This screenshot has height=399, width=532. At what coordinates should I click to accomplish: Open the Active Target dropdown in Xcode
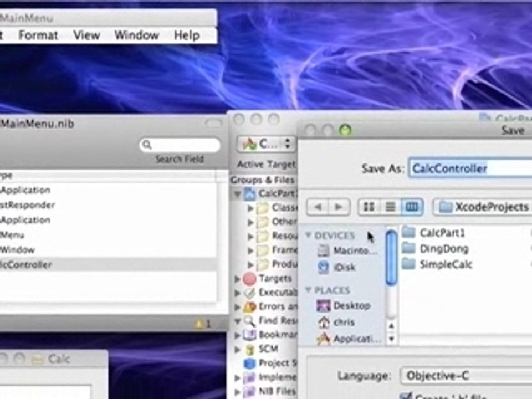[x=265, y=144]
